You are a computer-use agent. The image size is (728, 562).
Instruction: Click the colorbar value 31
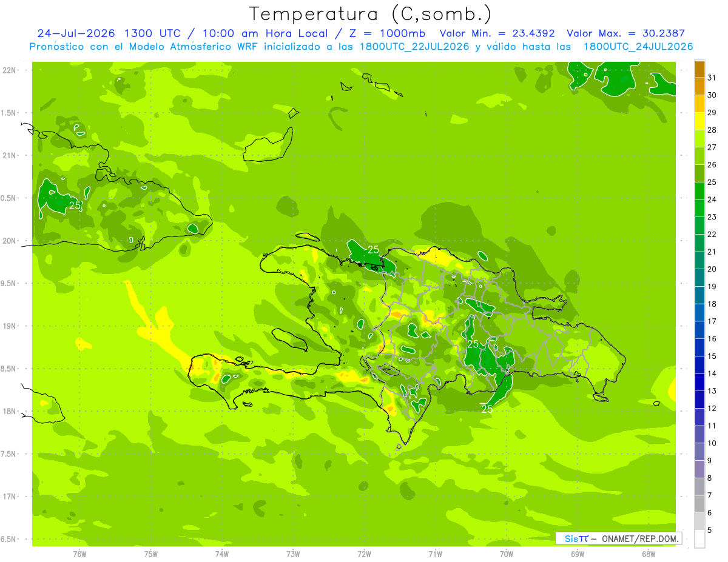(x=712, y=78)
